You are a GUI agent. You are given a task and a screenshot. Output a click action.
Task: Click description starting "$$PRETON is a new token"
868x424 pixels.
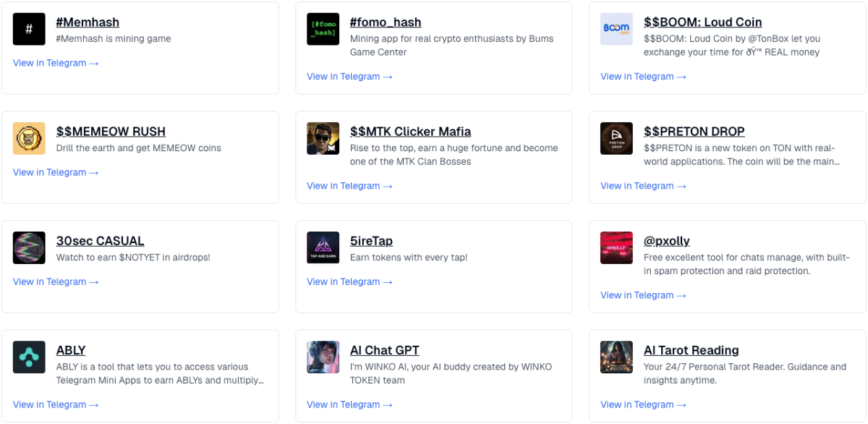pos(742,155)
